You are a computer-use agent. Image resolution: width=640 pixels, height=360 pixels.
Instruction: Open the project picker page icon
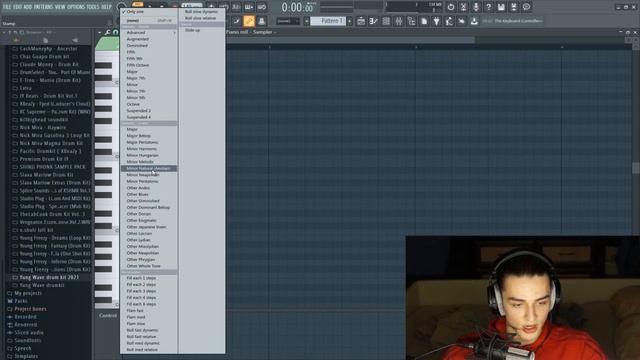click(424, 21)
